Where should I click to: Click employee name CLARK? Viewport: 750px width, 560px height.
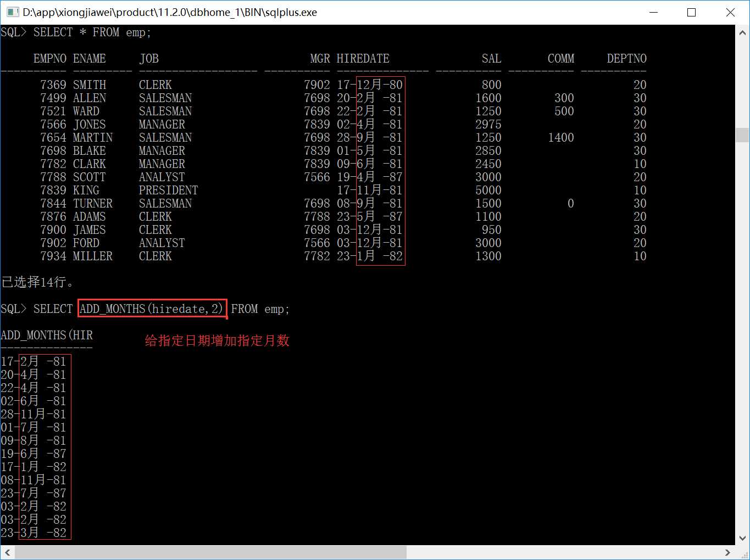[x=90, y=164]
